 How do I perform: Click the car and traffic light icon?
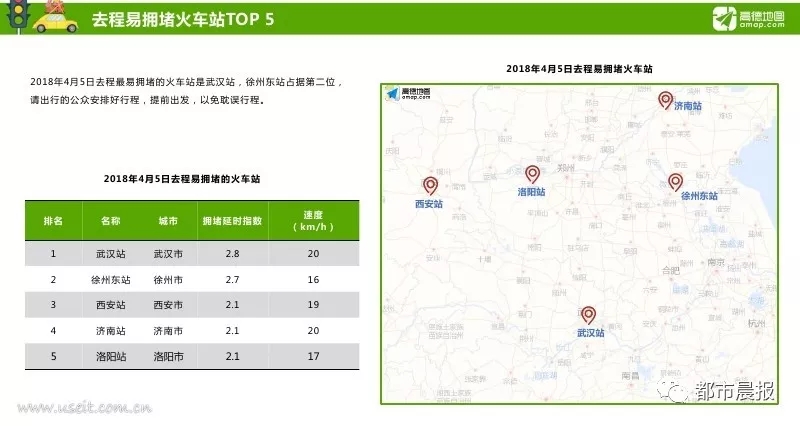[32, 18]
